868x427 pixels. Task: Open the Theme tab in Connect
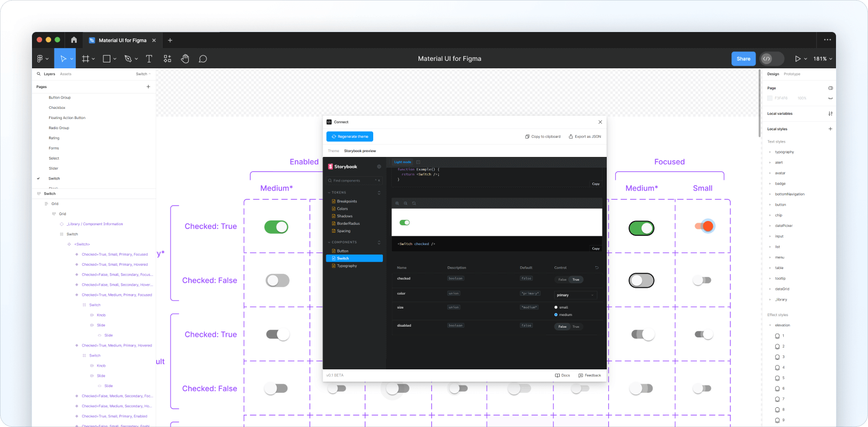click(x=333, y=151)
